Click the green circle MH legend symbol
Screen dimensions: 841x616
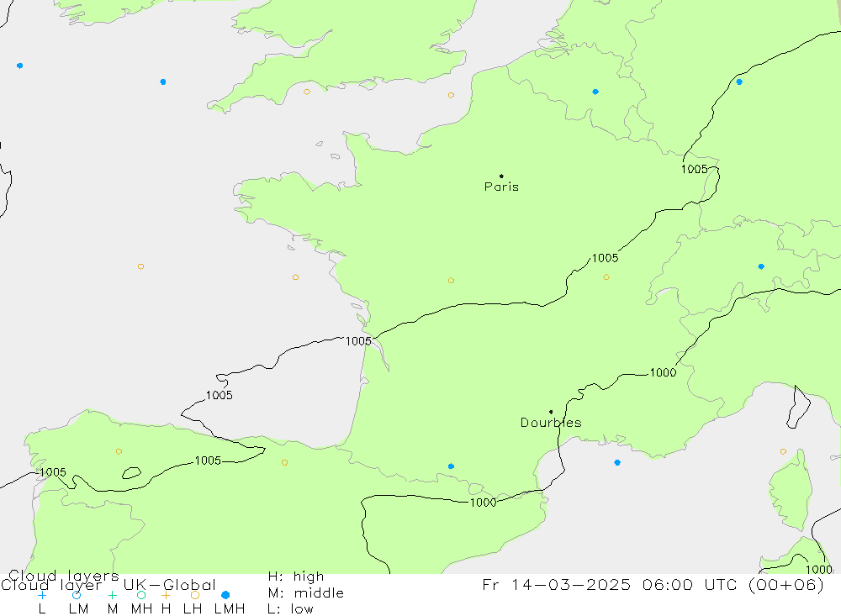click(x=141, y=595)
